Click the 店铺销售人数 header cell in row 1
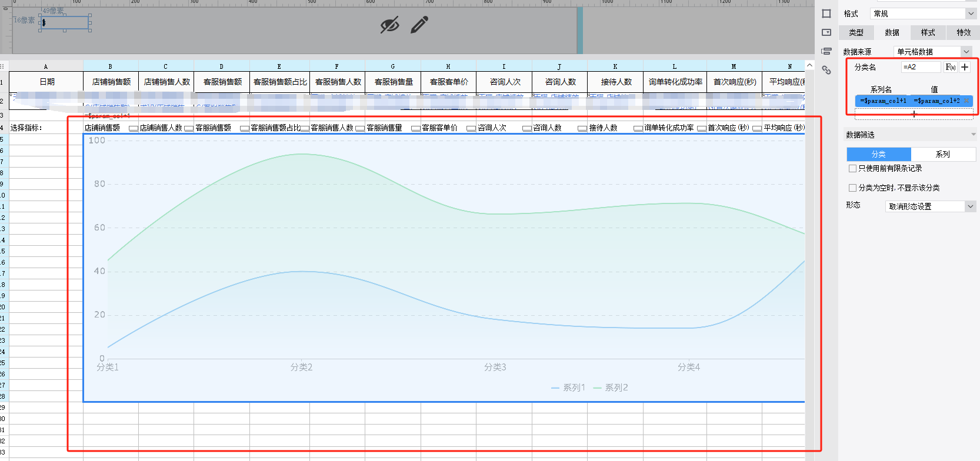 tap(166, 82)
